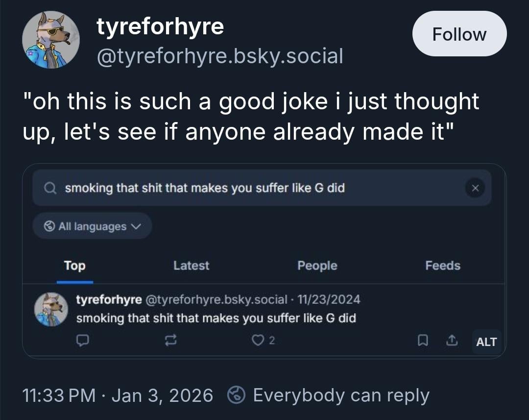
Task: Click the Follow button
Action: click(459, 34)
